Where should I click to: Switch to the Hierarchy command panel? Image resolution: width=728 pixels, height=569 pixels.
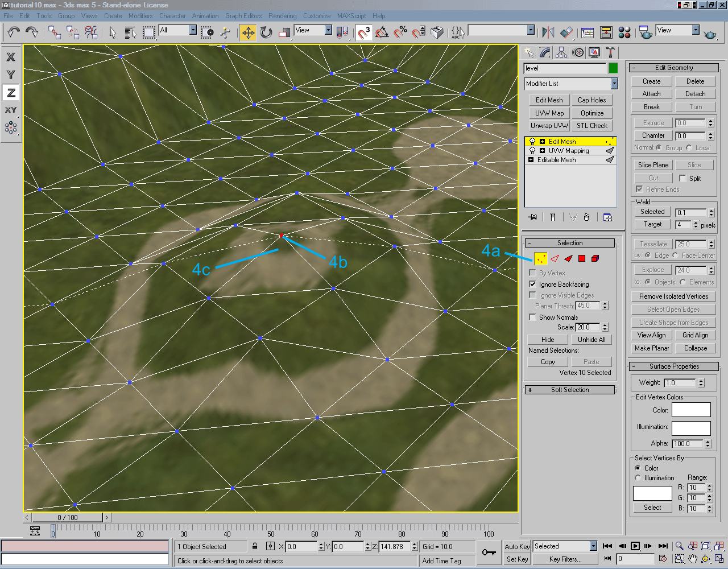tap(561, 52)
